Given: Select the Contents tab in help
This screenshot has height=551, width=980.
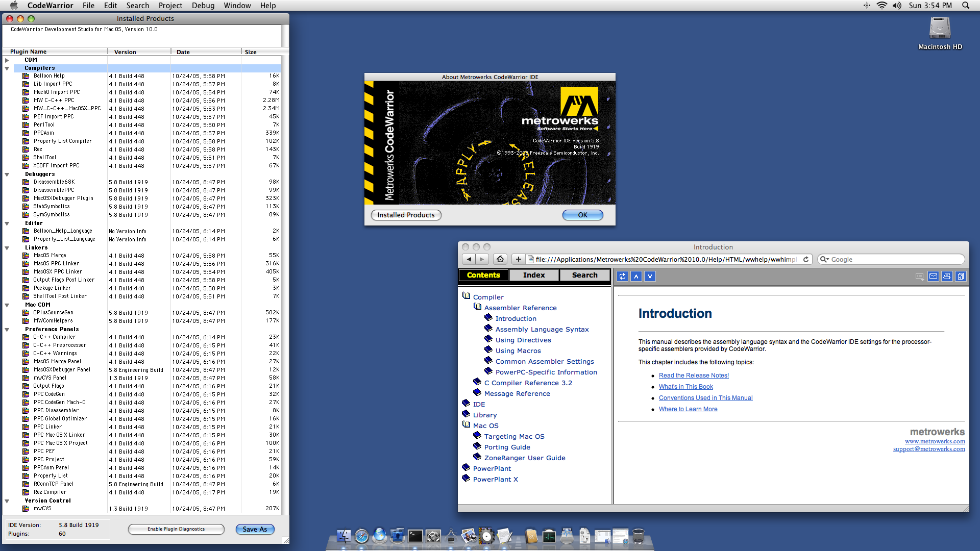Looking at the screenshot, I should [x=483, y=275].
